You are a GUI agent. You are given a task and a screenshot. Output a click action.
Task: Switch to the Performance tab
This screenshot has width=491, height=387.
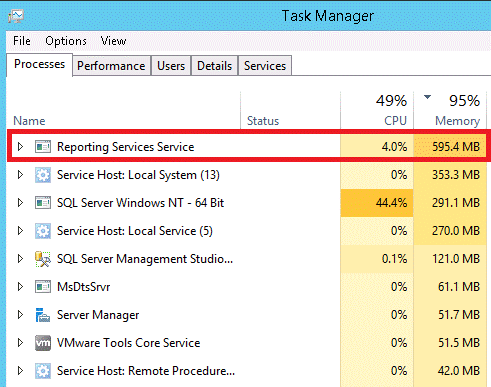click(x=111, y=66)
